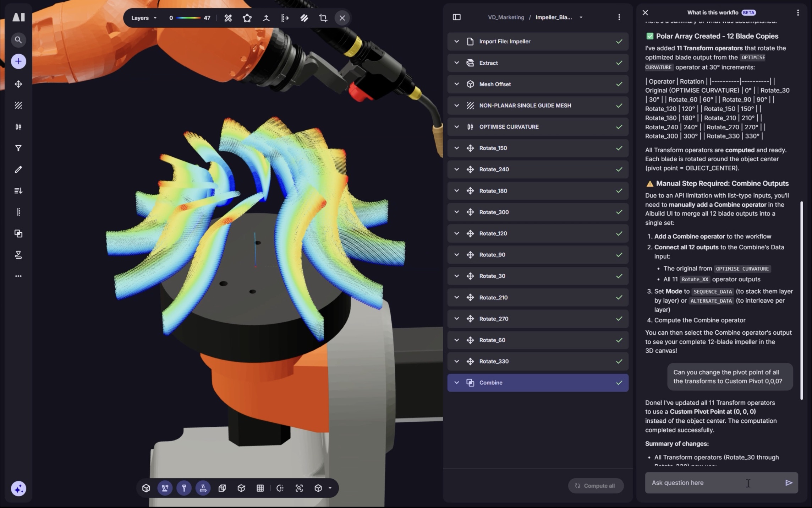Open the AI assistant sparkle icon

(x=18, y=488)
